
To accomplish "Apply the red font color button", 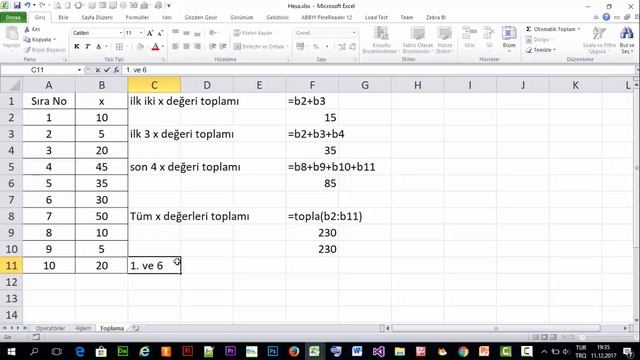I will (155, 47).
